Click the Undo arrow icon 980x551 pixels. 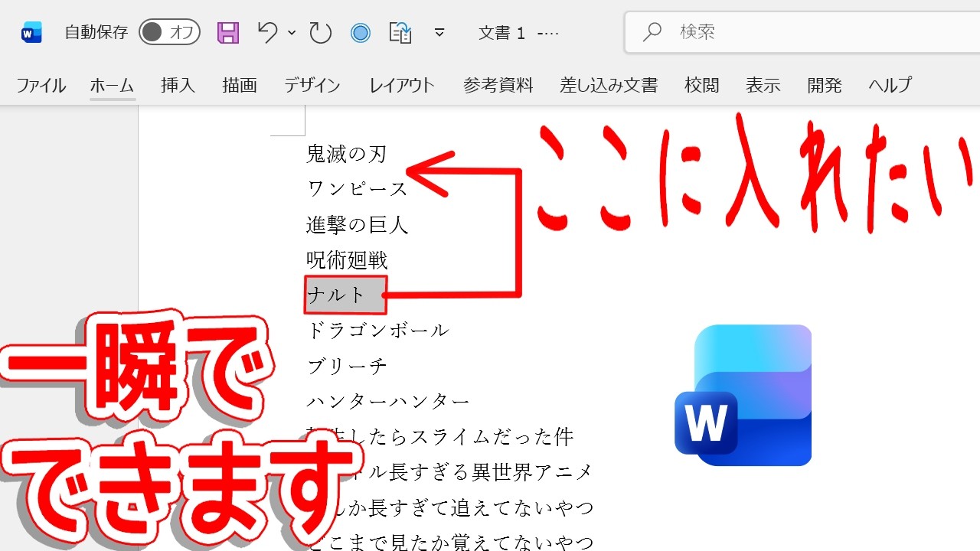[268, 32]
